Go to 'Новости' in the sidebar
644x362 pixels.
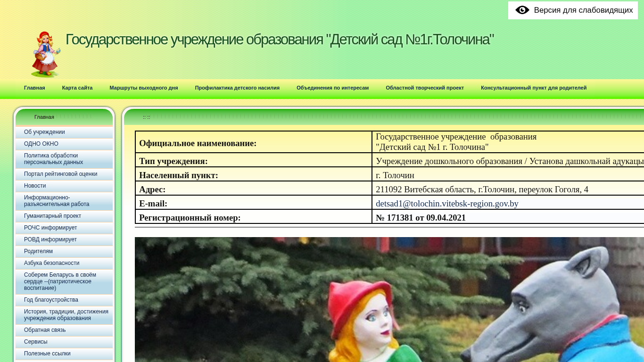(x=35, y=186)
